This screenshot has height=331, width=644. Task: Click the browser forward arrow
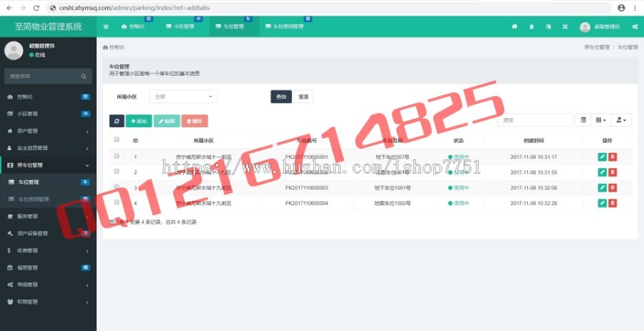(x=23, y=8)
